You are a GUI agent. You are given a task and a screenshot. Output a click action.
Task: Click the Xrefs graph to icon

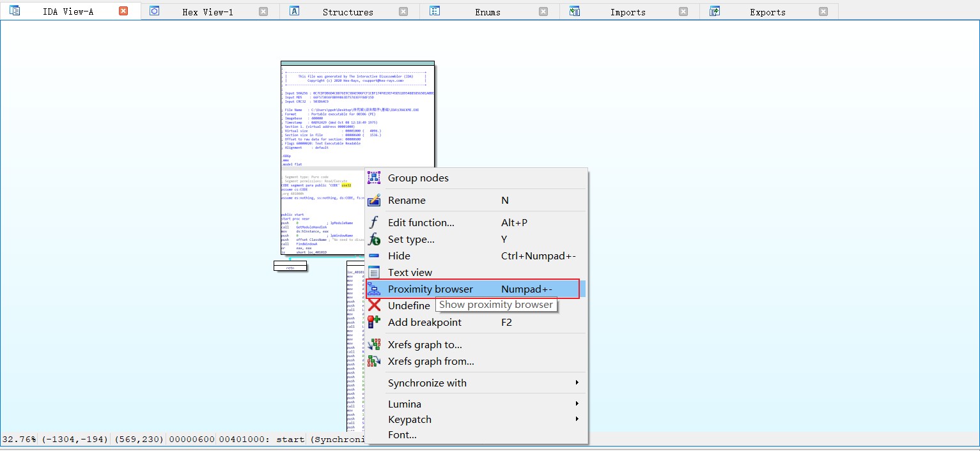tap(374, 345)
